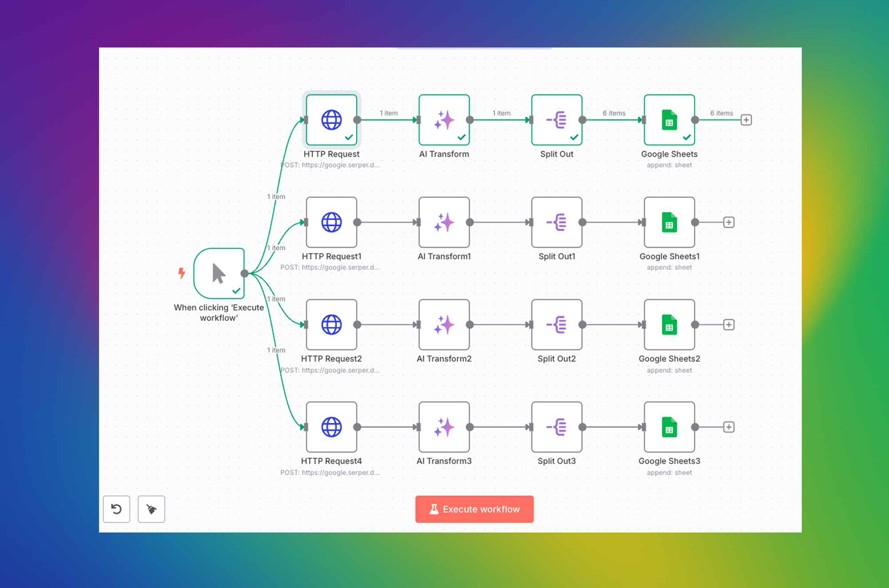889x588 pixels.
Task: Click the AI Transform1 node
Action: click(444, 222)
